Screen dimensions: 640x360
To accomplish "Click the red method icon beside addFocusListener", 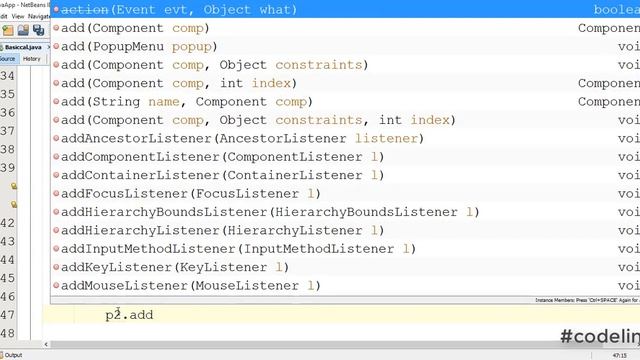I will [56, 193].
